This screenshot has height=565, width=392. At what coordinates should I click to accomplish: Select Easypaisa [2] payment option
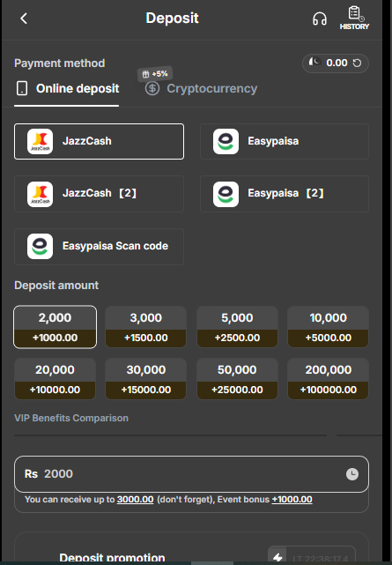(x=285, y=194)
